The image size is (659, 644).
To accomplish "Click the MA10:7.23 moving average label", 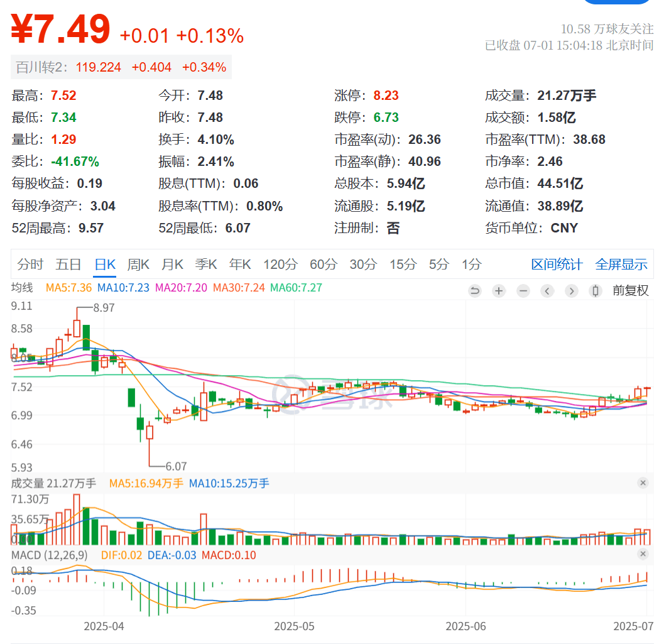I will (123, 288).
